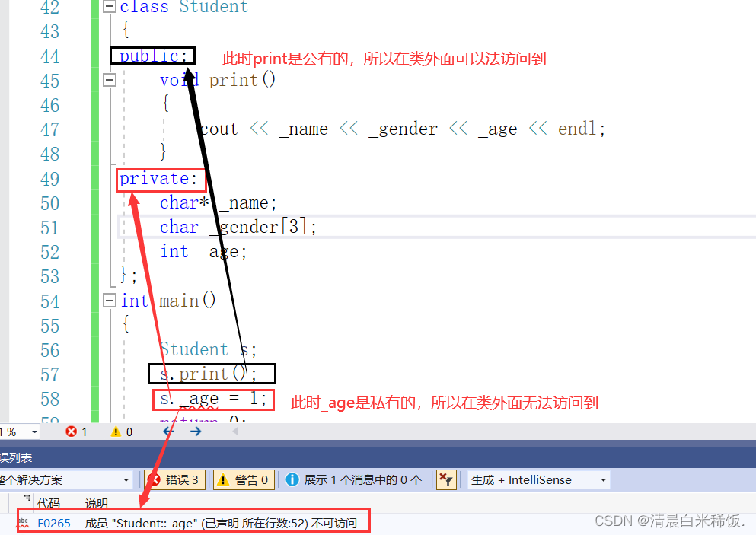
Task: Toggle the messages filter showing 0 of 1
Action: [x=354, y=480]
